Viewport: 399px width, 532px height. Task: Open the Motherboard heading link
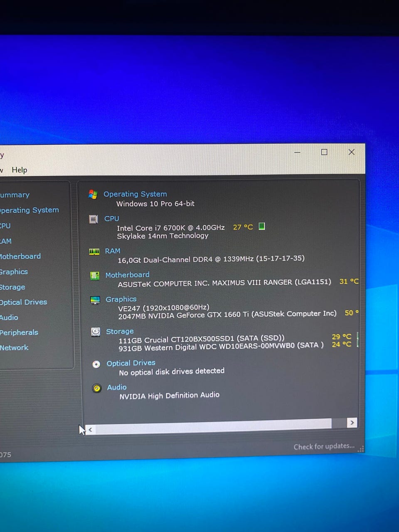[127, 275]
